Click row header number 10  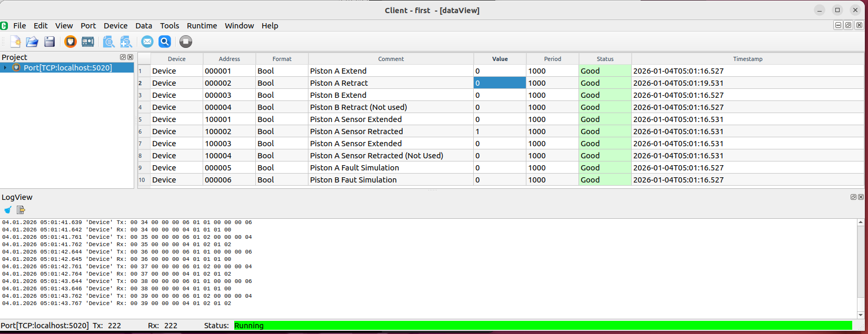(x=144, y=180)
